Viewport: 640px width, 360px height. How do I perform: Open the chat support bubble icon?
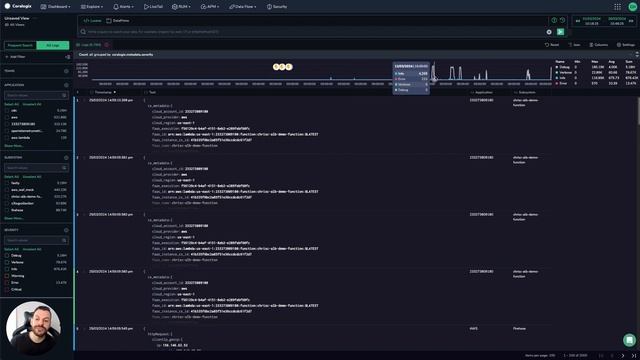629,340
